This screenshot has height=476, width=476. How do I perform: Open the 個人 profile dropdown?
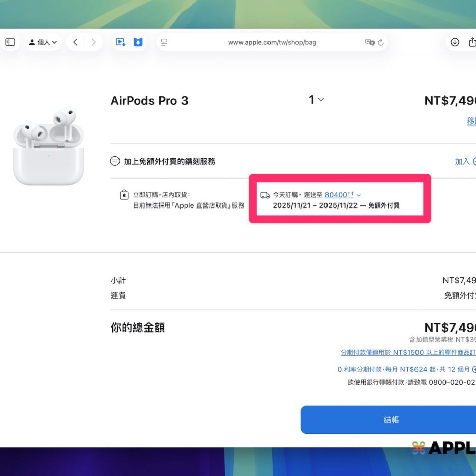point(43,42)
